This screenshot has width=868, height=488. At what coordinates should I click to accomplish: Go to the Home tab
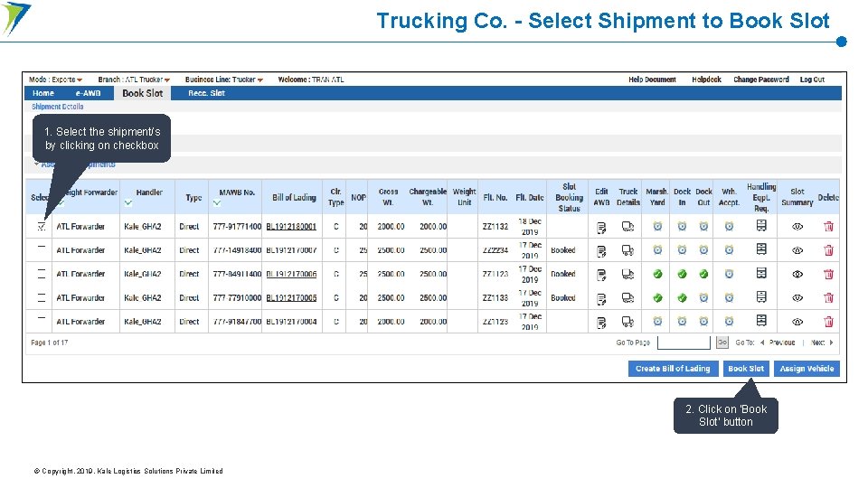coord(43,93)
